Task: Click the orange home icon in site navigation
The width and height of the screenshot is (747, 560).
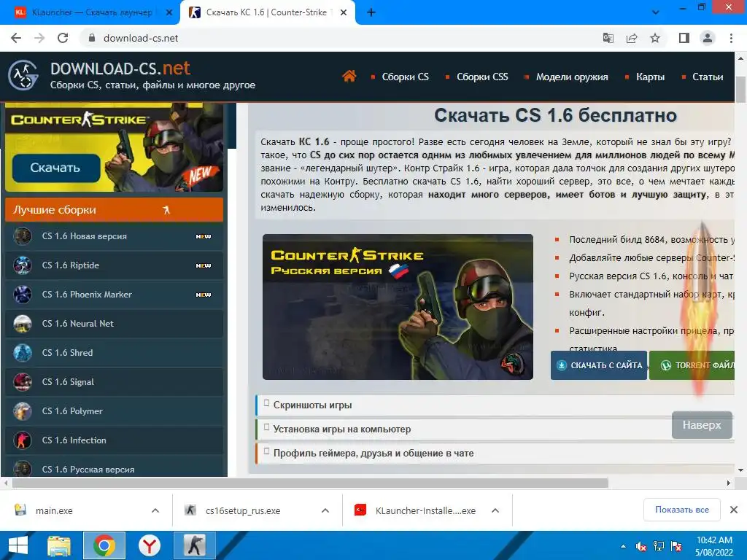Action: 349,76
